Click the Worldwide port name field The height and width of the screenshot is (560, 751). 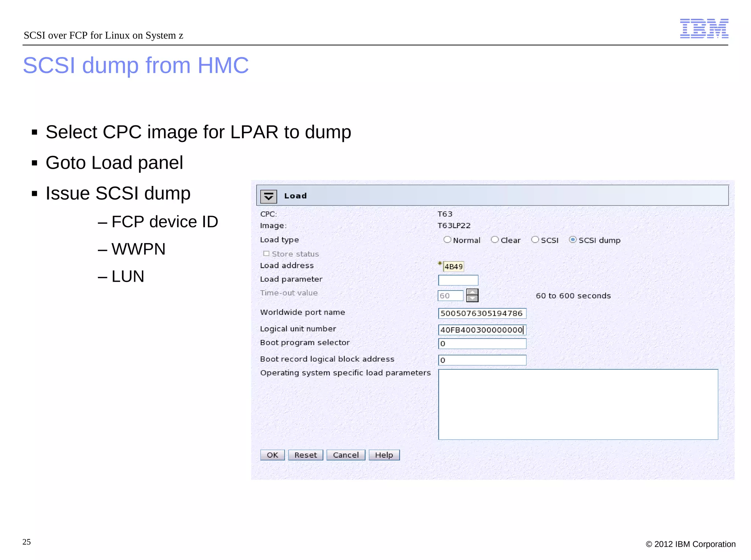coord(482,313)
